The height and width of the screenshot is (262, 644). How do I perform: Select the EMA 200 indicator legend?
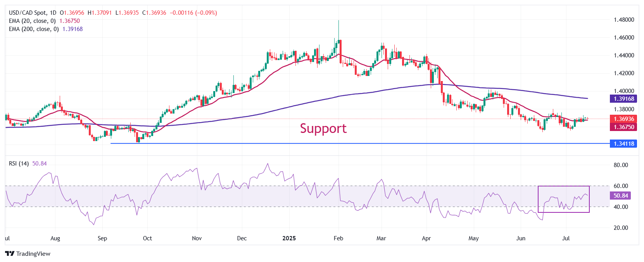tap(46, 29)
